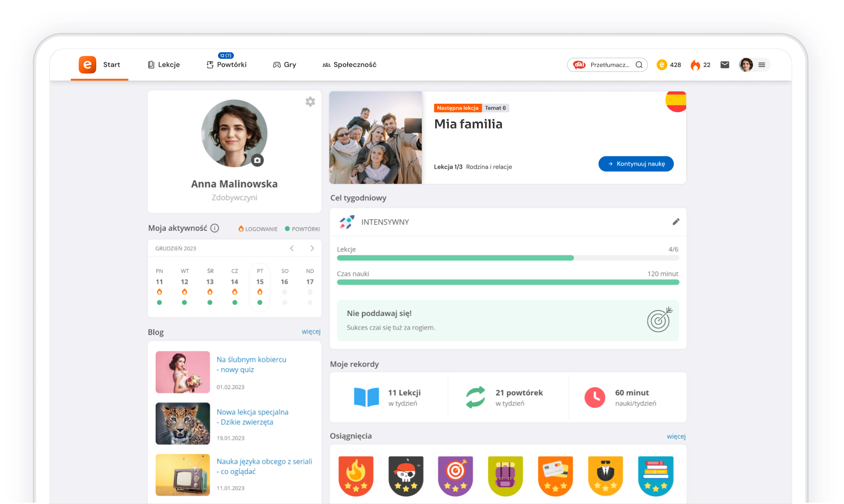Click the bride blog thumbnail
This screenshot has width=844, height=504.
[183, 372]
